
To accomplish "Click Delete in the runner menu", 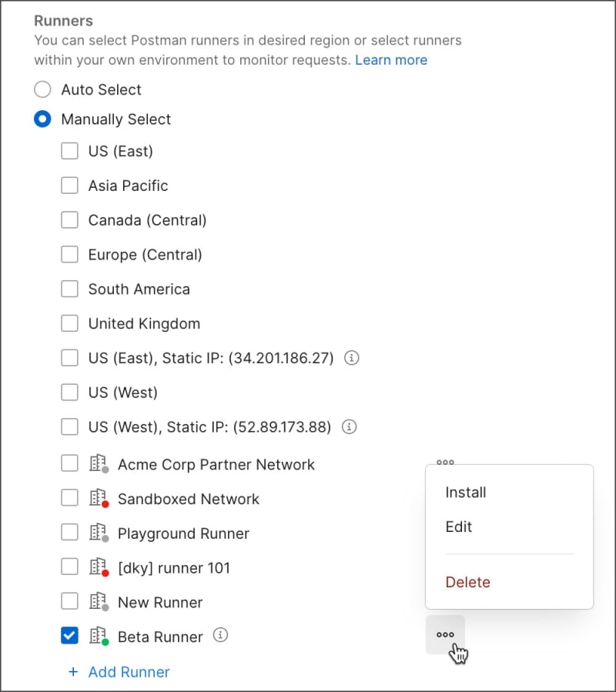I will pyautogui.click(x=468, y=582).
